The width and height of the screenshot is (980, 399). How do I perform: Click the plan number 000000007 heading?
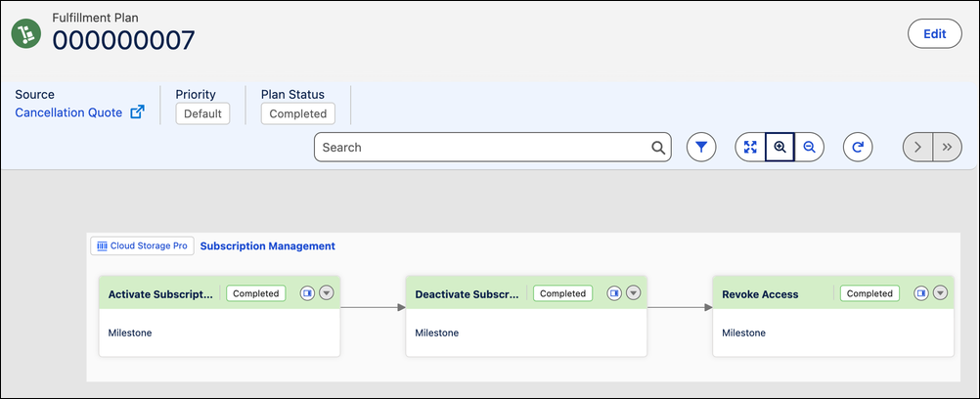pos(124,40)
